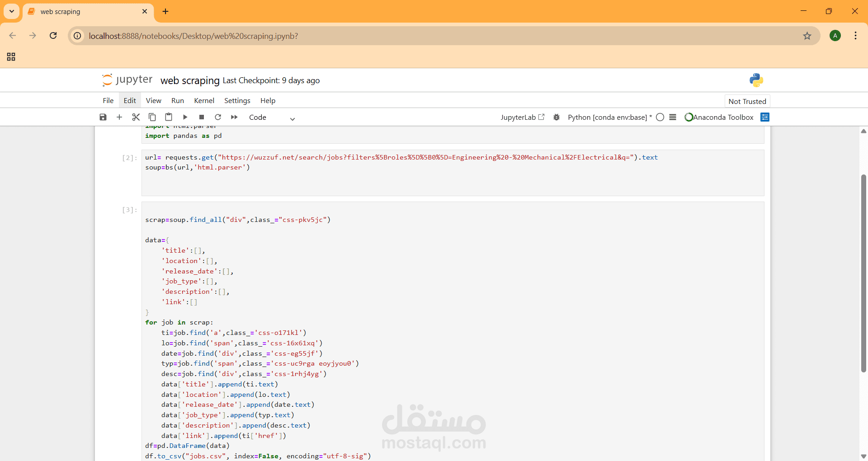The image size is (868, 461).
Task: Open a new browser tab
Action: pos(165,11)
